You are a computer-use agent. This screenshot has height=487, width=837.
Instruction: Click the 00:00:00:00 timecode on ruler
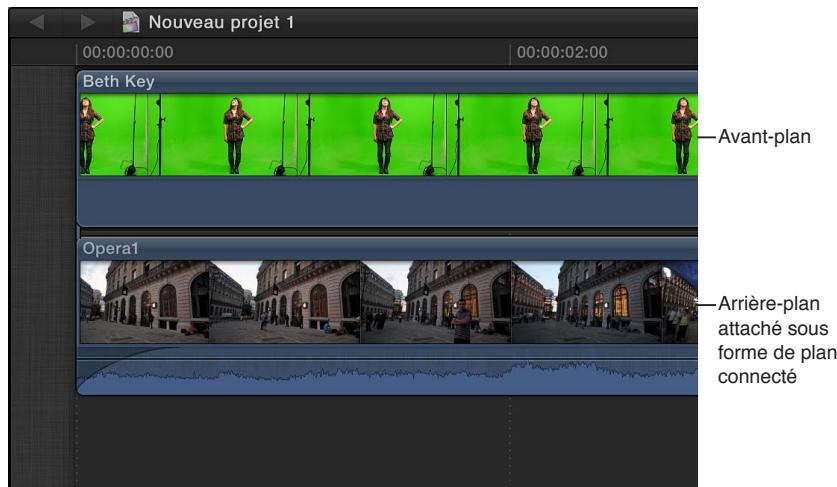coord(128,52)
